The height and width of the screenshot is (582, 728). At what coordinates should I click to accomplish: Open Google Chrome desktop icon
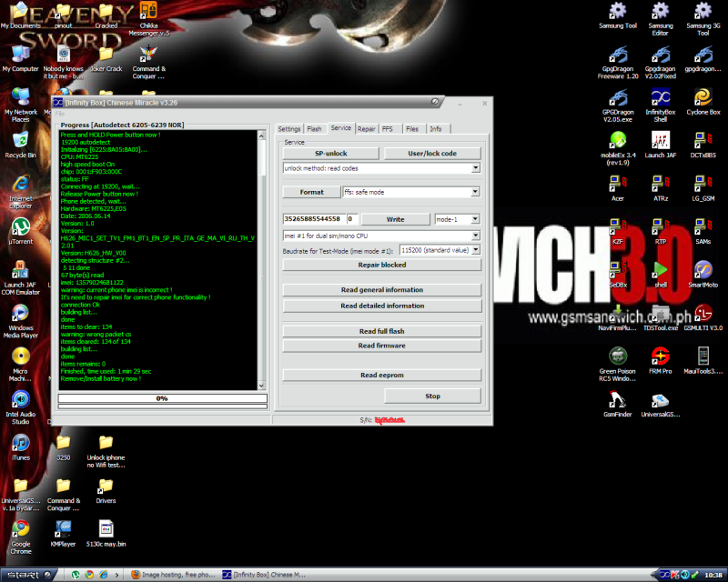(21, 537)
